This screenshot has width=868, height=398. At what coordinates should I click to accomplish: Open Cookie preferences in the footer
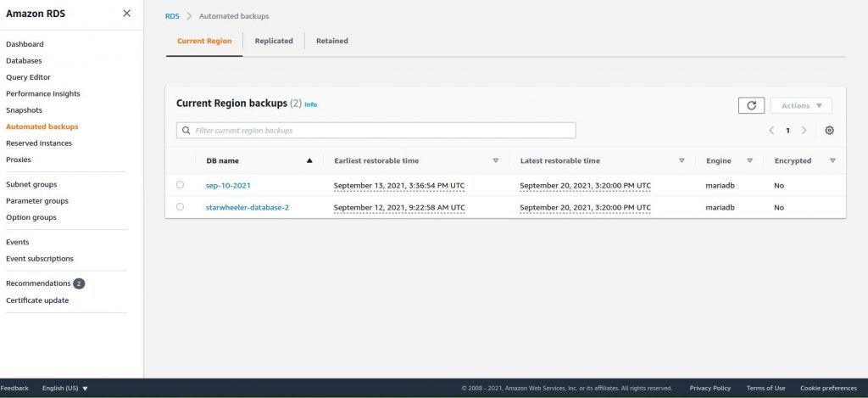pos(828,388)
